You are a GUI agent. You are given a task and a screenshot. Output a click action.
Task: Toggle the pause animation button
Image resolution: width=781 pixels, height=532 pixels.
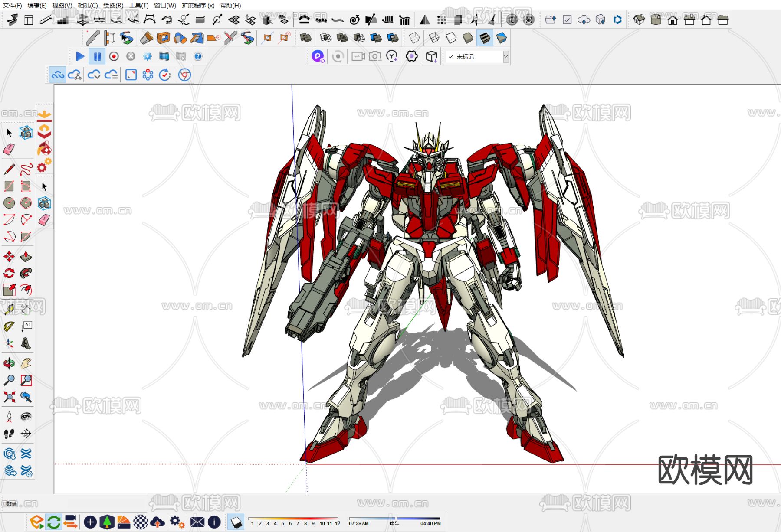pyautogui.click(x=97, y=56)
